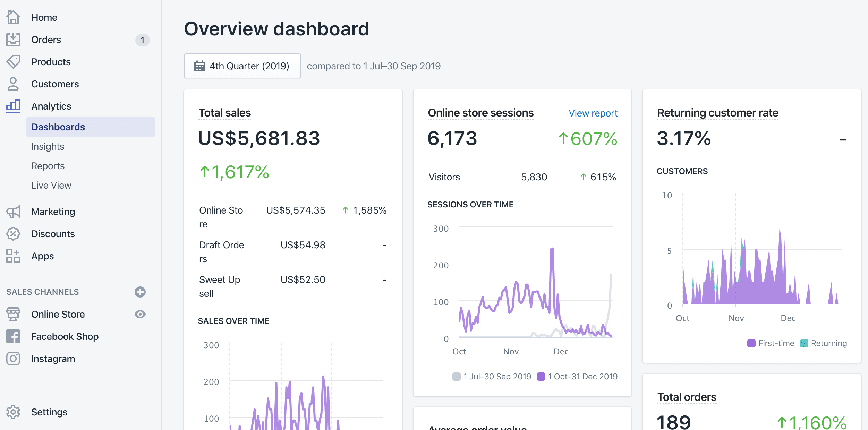Click the Home navigation item
Screen dimensions: 868x430
44,17
